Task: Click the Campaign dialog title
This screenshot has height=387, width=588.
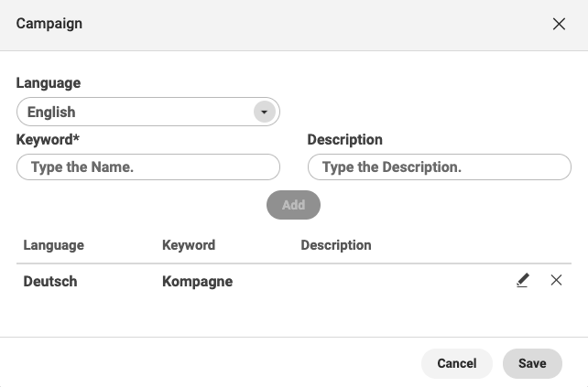Action: click(x=49, y=24)
